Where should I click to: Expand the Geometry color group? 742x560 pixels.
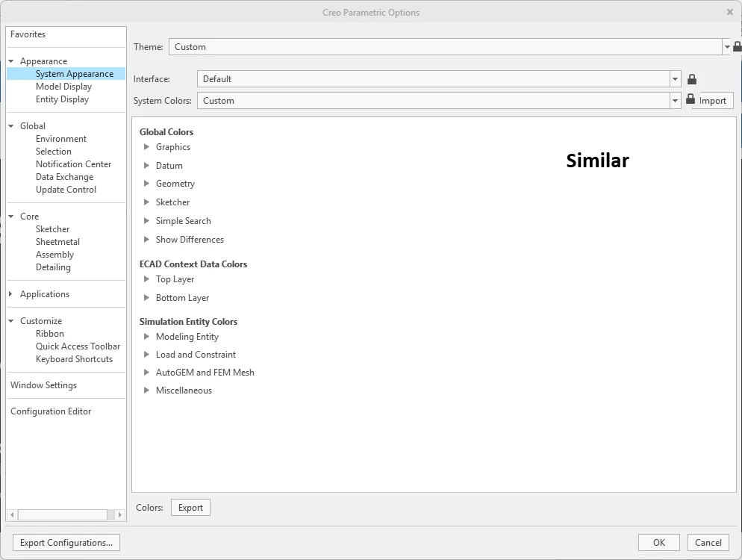147,183
